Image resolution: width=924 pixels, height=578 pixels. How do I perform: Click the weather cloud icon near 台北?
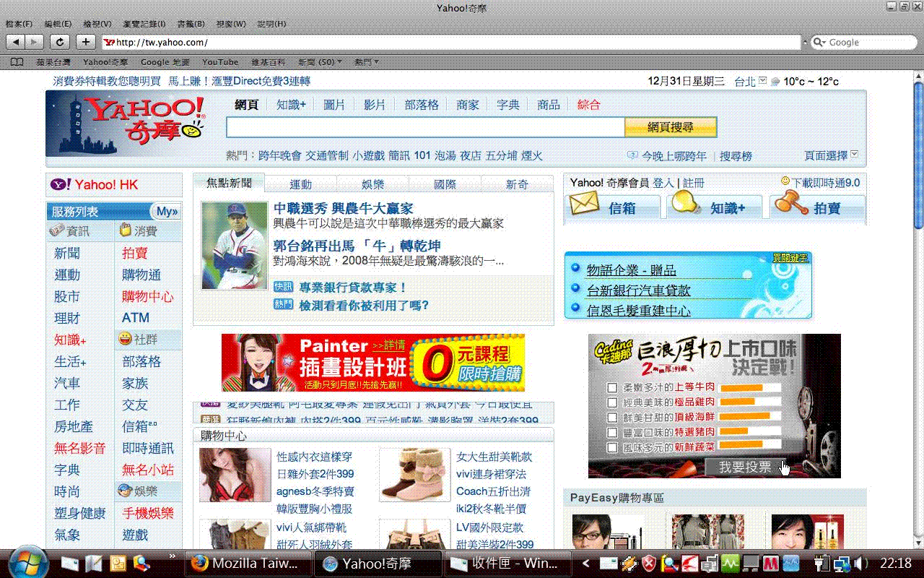(775, 82)
